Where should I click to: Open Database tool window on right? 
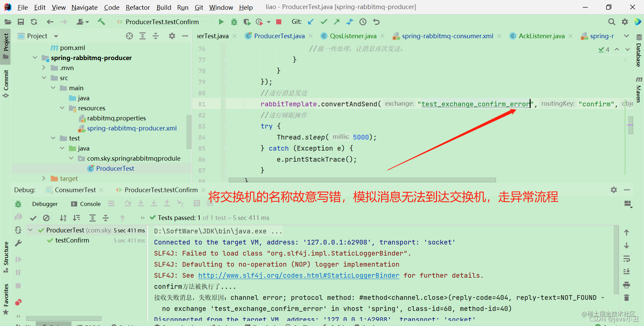coord(639,51)
